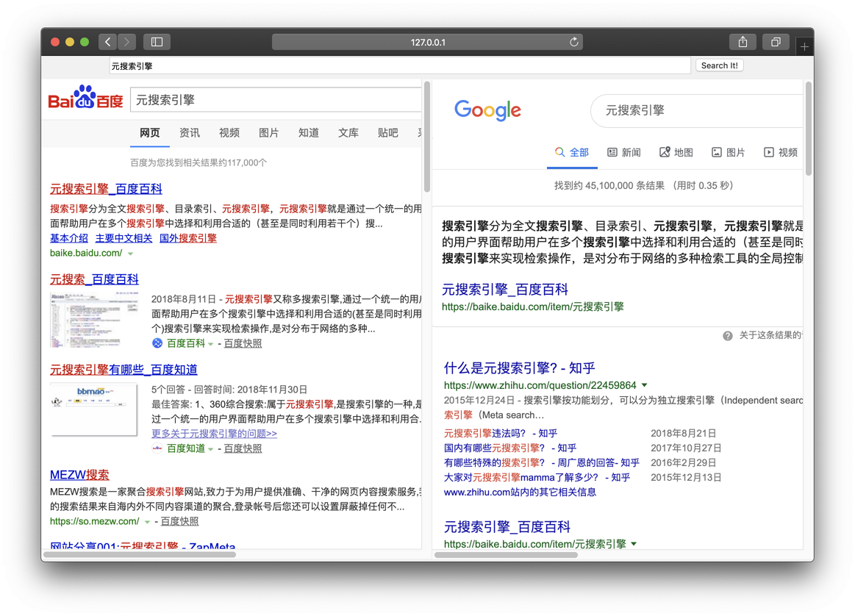Open 大家对元搜索引擎mamma了解多少? link

pyautogui.click(x=537, y=478)
